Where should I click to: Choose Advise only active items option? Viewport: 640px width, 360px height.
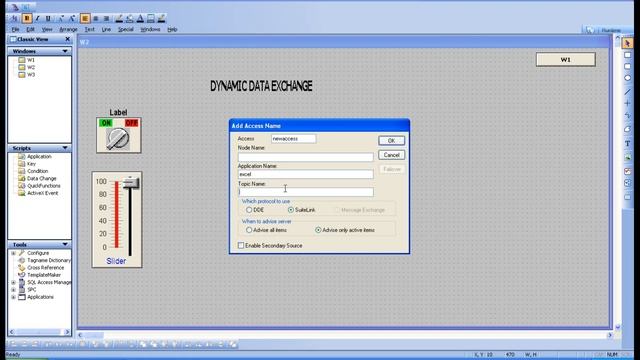(318, 230)
